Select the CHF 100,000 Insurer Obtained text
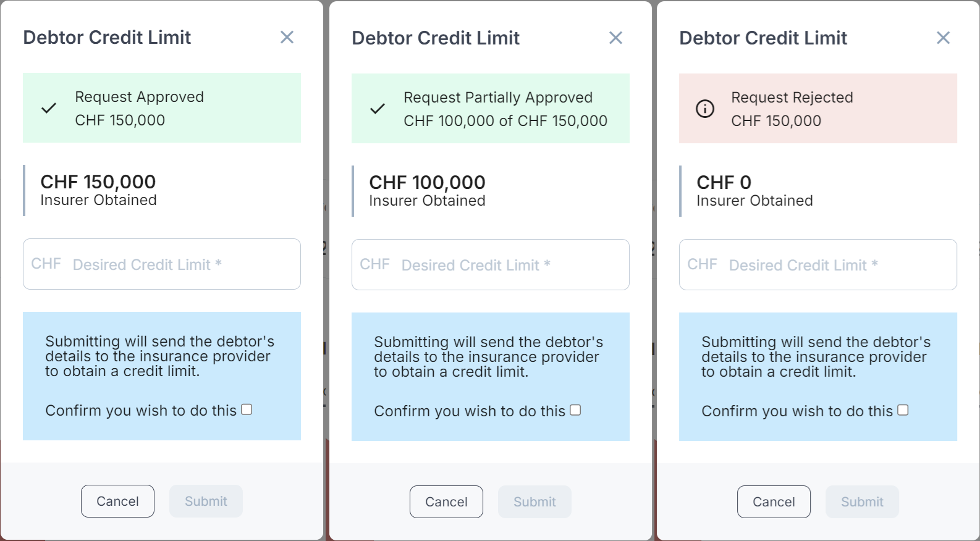 427,190
